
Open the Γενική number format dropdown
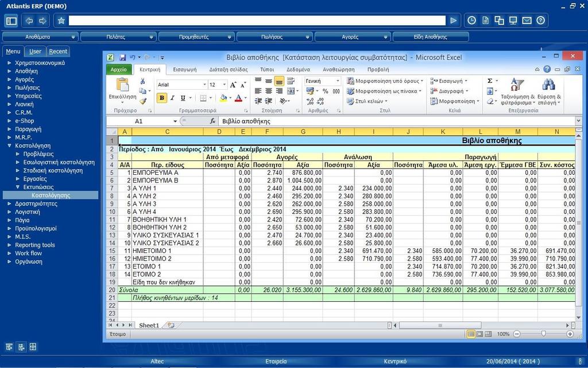pos(338,81)
